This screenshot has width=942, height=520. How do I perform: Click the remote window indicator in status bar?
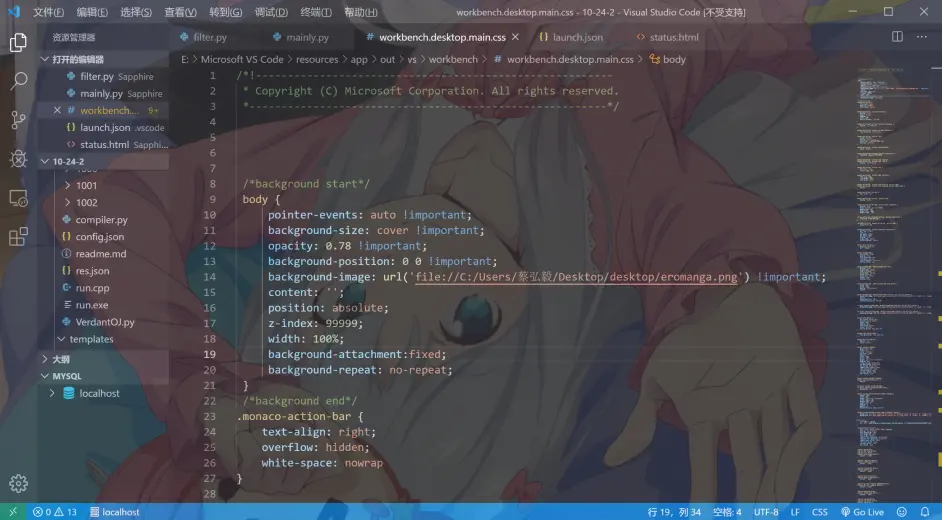[13, 512]
